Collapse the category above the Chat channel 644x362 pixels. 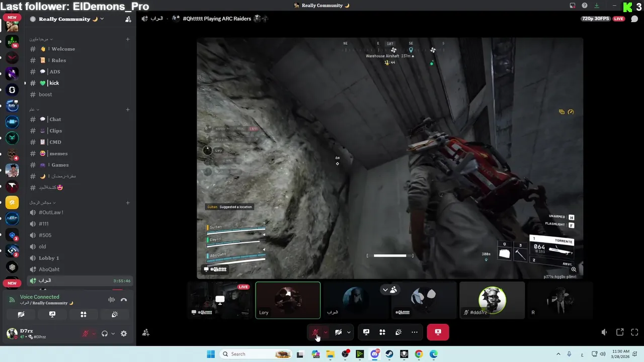[34, 110]
